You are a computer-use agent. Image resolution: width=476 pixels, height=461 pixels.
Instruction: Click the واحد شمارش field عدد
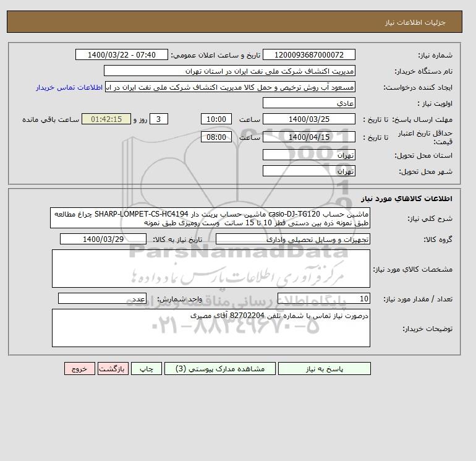[102, 299]
